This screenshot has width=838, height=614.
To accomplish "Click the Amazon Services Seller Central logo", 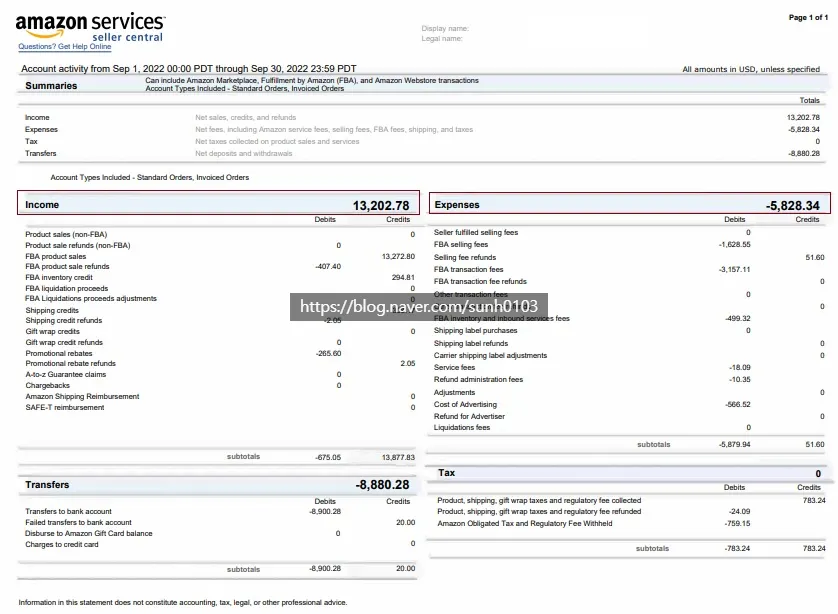I will [x=90, y=27].
